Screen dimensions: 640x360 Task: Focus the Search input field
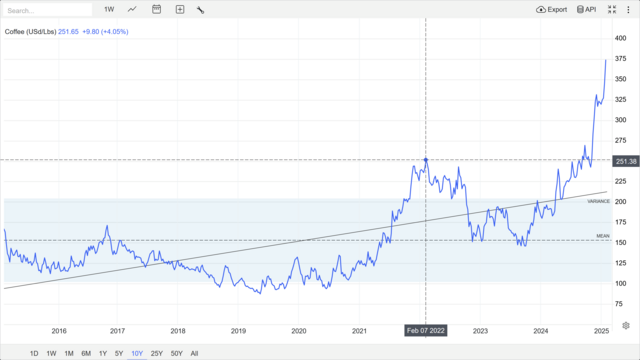47,10
